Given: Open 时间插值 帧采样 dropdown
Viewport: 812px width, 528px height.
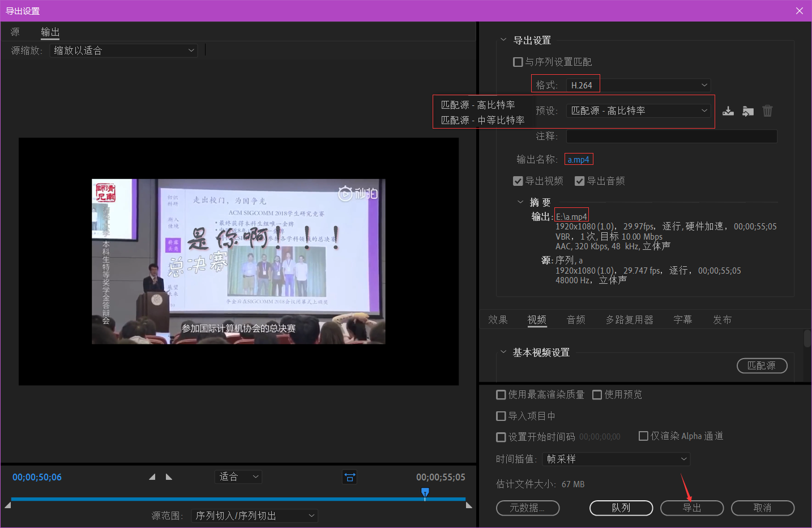Looking at the screenshot, I should [x=616, y=459].
